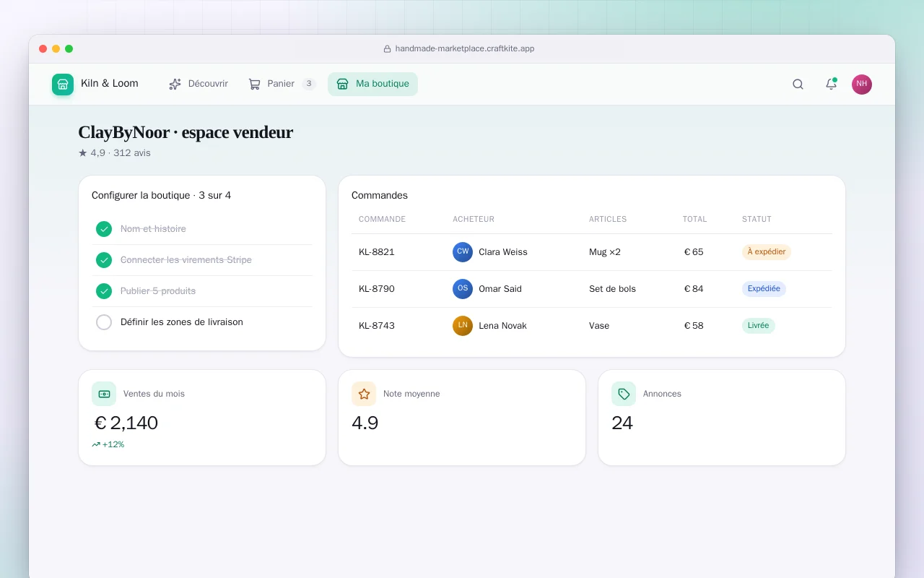The image size is (924, 578).
Task: Go to the Découvrir tab
Action: (199, 84)
